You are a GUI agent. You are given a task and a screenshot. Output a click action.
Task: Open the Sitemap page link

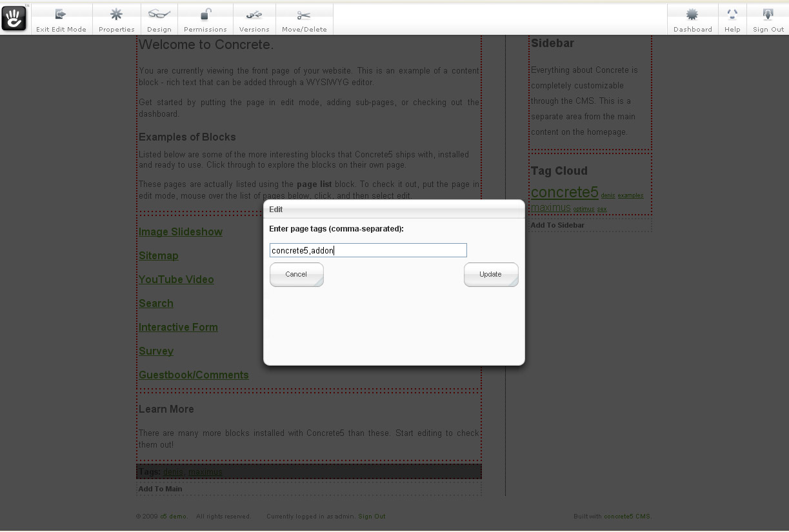click(159, 256)
